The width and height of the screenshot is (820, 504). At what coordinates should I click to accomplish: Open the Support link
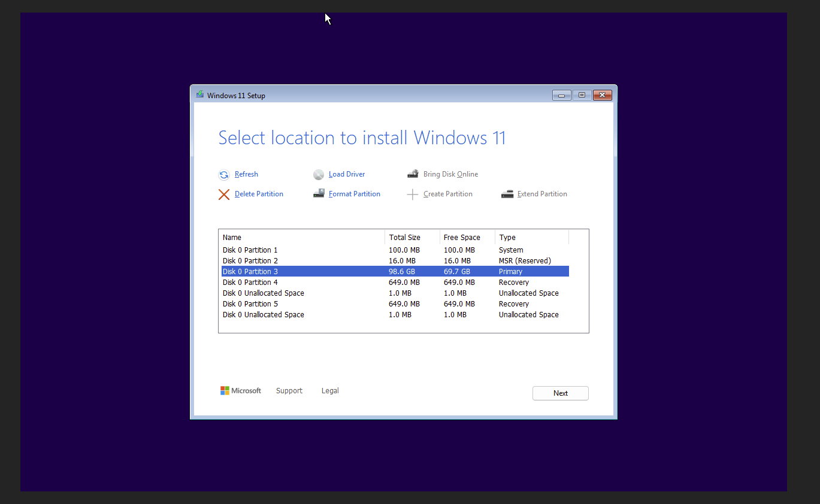pyautogui.click(x=289, y=390)
